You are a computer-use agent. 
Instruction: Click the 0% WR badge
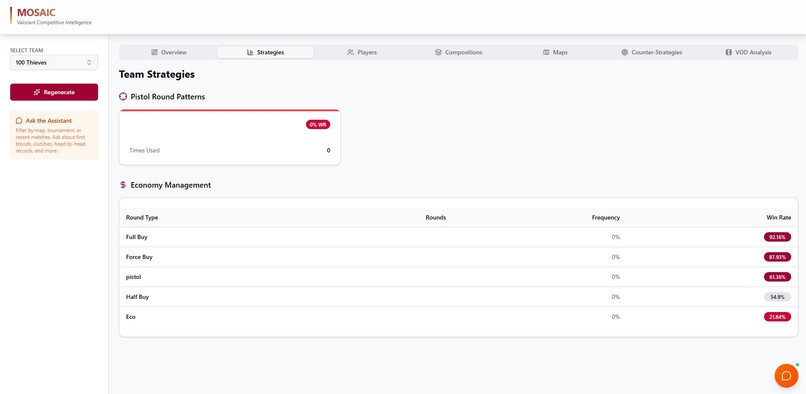[318, 124]
